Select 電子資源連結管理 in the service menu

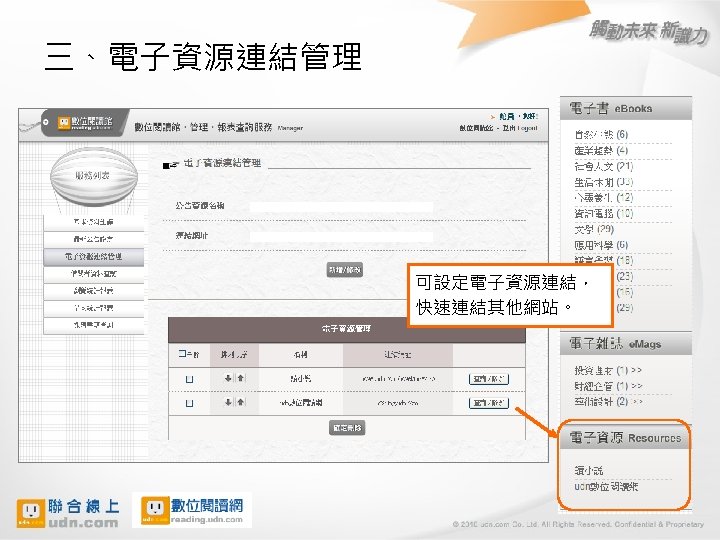(94, 256)
